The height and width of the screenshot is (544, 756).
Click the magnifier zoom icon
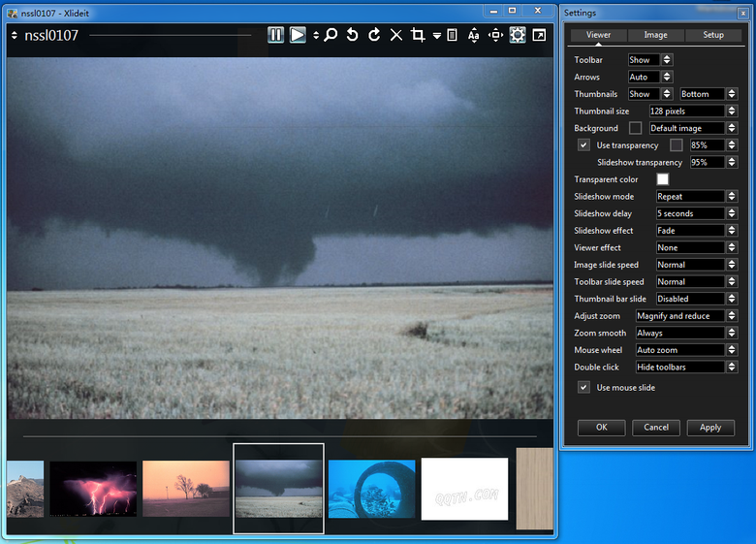(331, 35)
